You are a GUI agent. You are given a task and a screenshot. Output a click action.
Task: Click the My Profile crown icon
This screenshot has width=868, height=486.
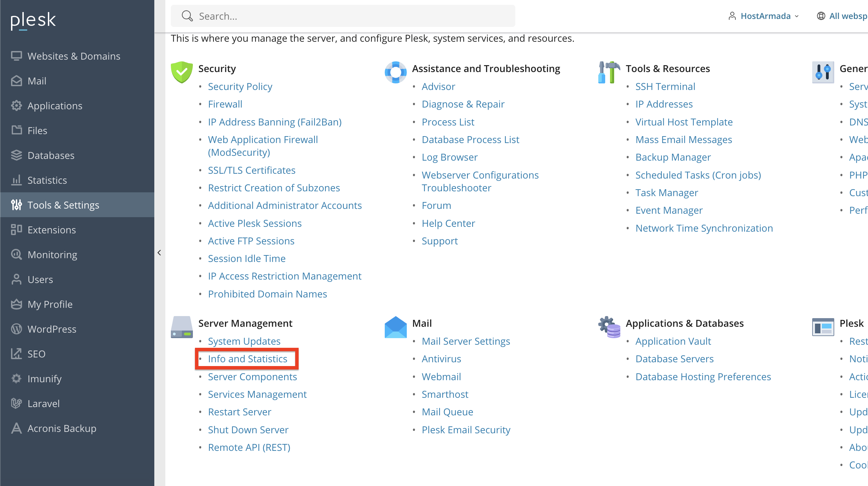(16, 304)
